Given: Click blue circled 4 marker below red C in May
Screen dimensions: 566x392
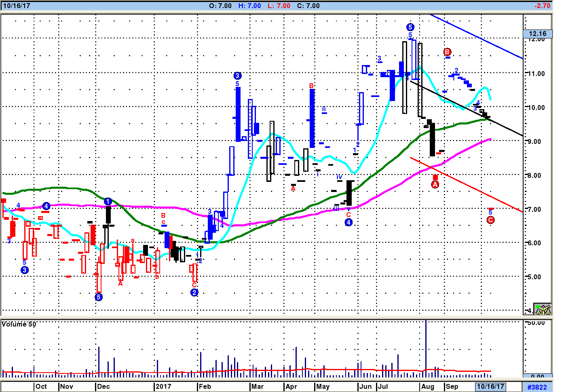Looking at the screenshot, I should pyautogui.click(x=348, y=222).
